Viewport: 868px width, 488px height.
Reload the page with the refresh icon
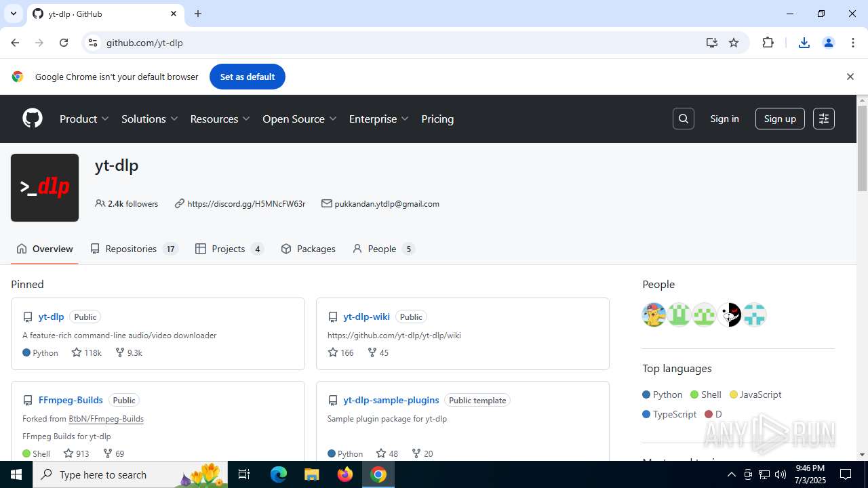(64, 43)
